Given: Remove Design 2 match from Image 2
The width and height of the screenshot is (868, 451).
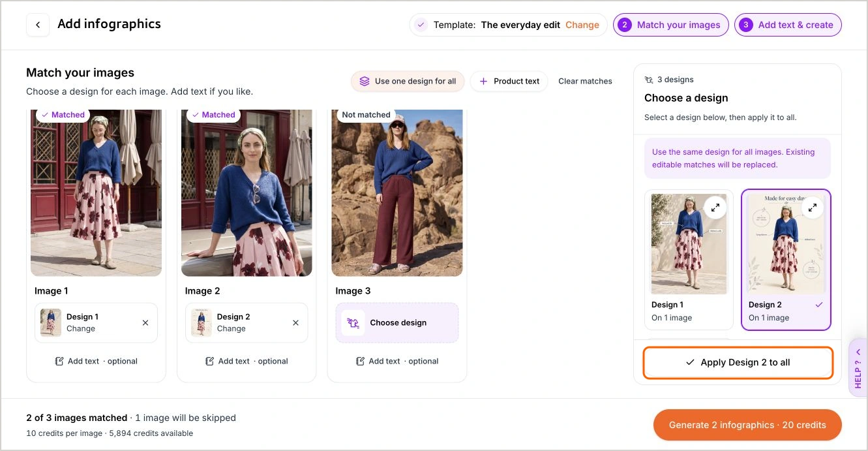Looking at the screenshot, I should 295,322.
